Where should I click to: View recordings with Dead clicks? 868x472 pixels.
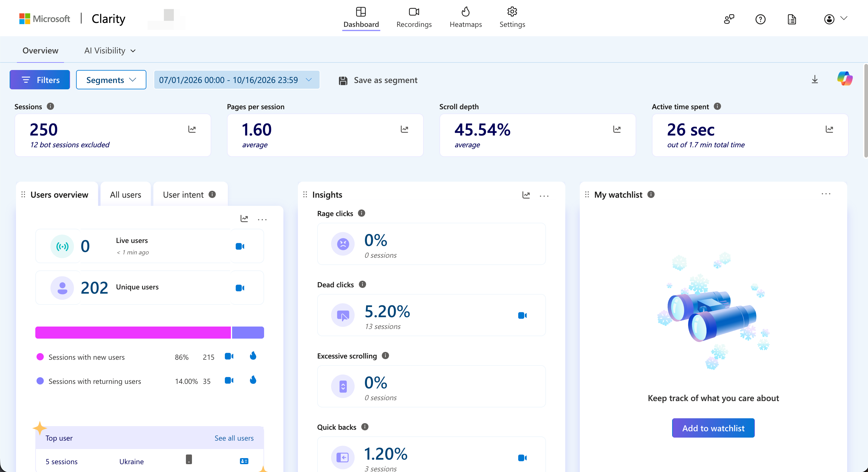point(523,315)
